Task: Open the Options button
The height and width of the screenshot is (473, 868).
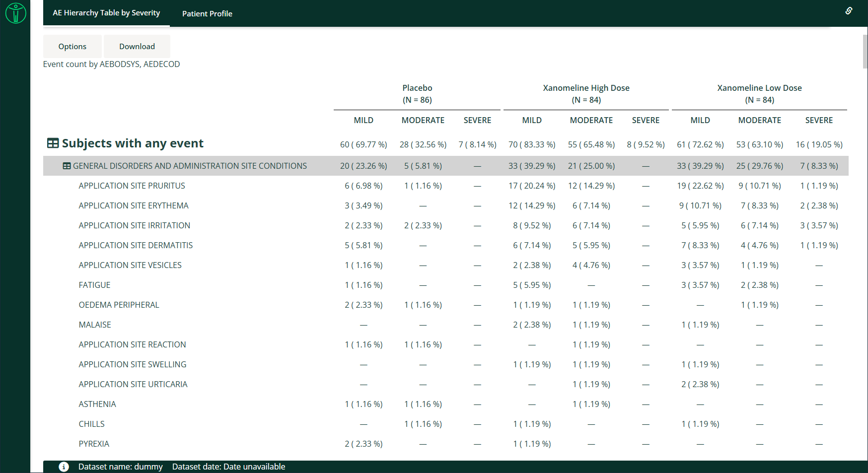Action: (x=72, y=46)
